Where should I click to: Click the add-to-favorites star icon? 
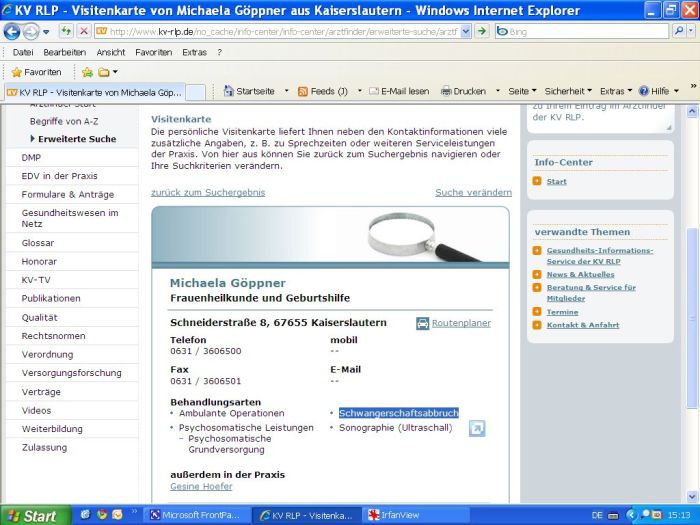pyautogui.click(x=87, y=72)
